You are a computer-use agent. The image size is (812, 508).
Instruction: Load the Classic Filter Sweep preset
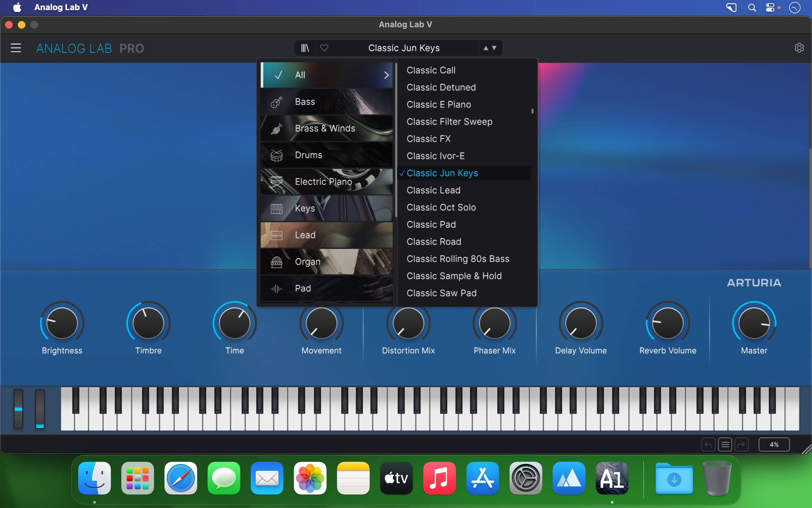449,122
